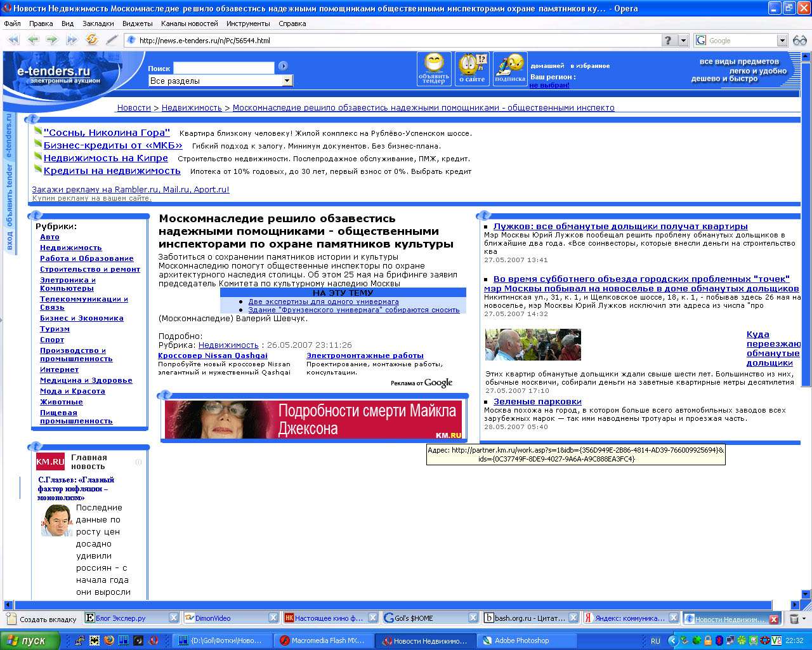Click the 'Новости' breadcrumb link
Screen dimensions: 812x650
[134, 108]
